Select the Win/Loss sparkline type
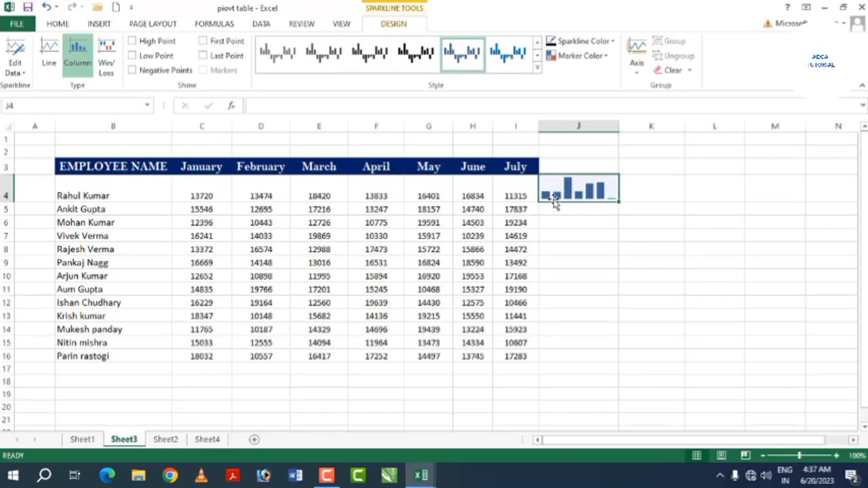The width and height of the screenshot is (868, 488). pyautogui.click(x=106, y=57)
